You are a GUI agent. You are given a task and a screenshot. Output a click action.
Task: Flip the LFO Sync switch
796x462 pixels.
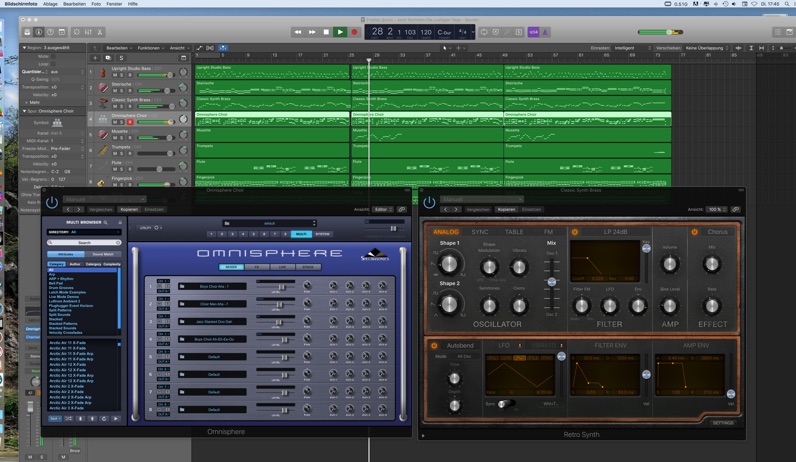[505, 404]
